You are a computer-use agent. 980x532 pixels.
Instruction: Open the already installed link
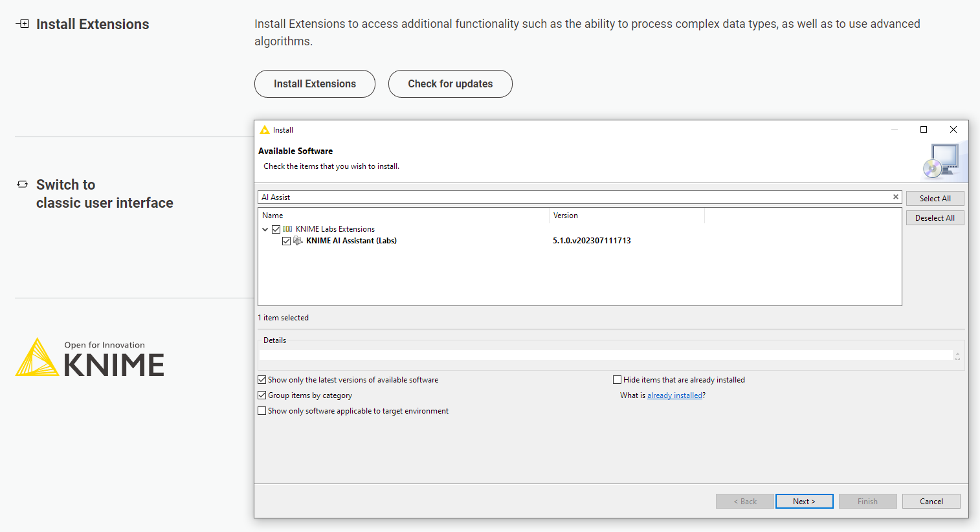(x=674, y=395)
